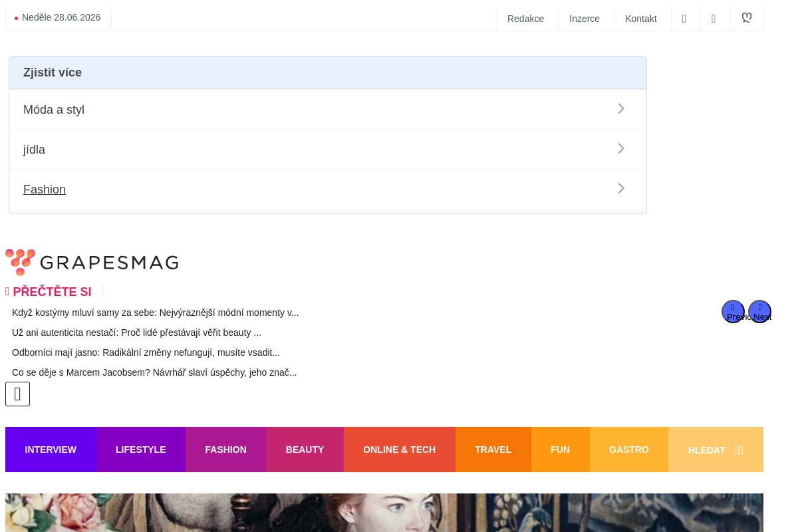The image size is (798, 532).
Task: Click the second social icon after Kontakt
Action: [714, 19]
